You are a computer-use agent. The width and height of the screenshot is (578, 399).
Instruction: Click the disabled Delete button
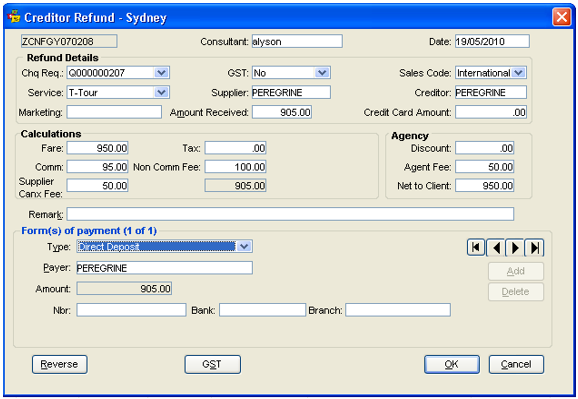click(516, 292)
